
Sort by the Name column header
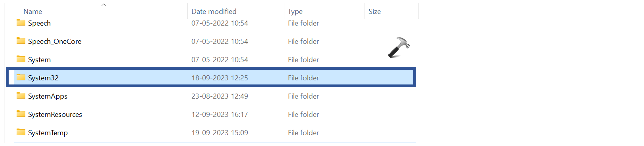(33, 12)
